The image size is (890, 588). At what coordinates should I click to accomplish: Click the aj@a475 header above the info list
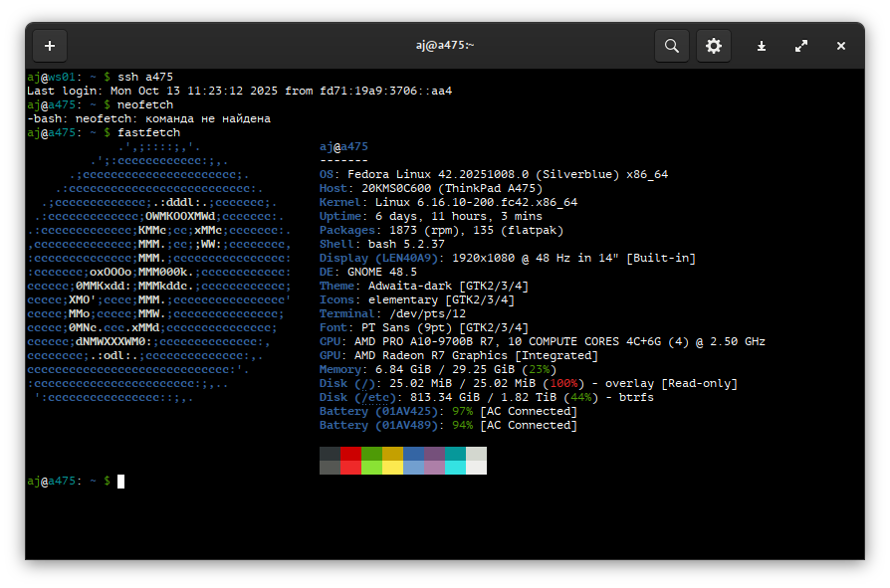point(344,146)
